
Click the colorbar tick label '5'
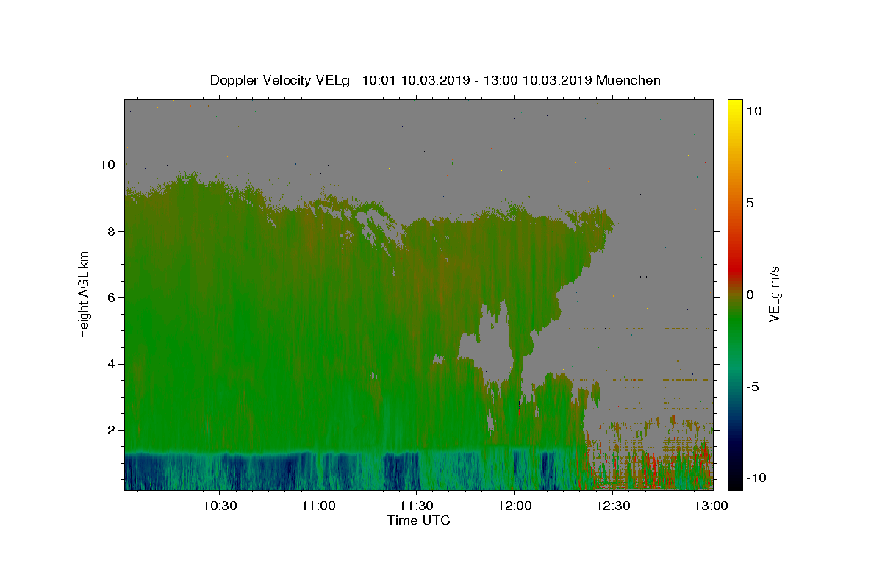750,203
